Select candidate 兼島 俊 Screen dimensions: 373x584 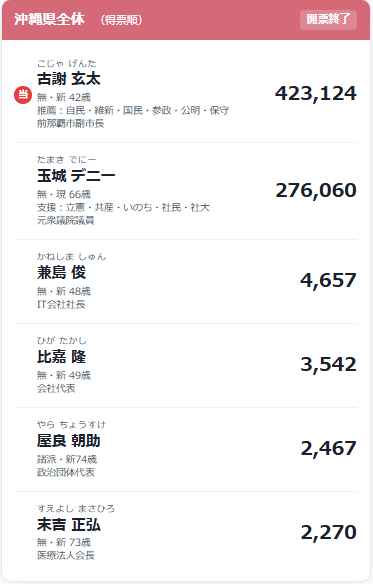[61, 272]
